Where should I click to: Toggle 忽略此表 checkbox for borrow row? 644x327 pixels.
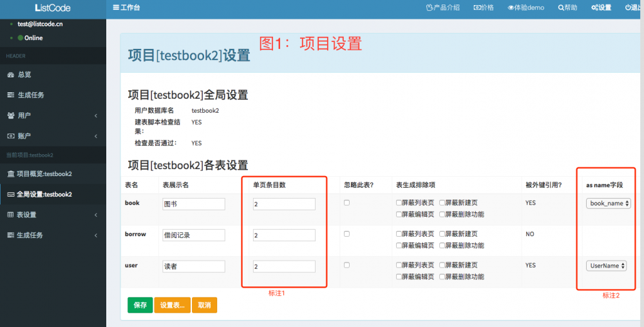(346, 233)
